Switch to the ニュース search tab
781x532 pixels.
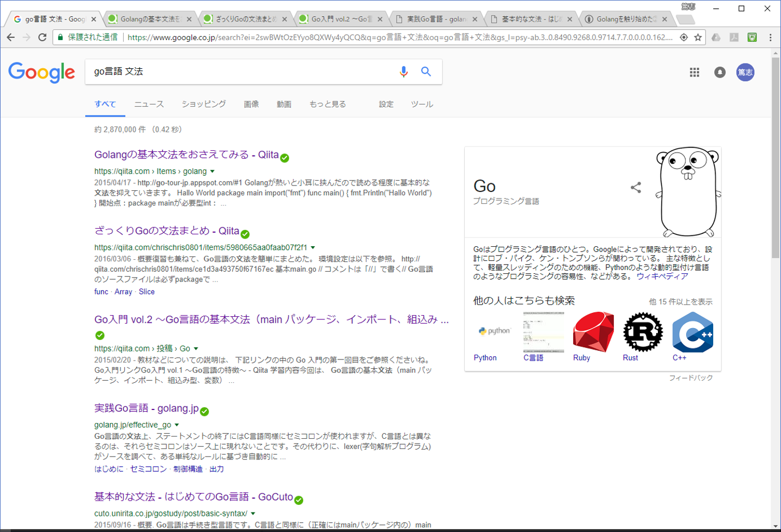point(149,104)
